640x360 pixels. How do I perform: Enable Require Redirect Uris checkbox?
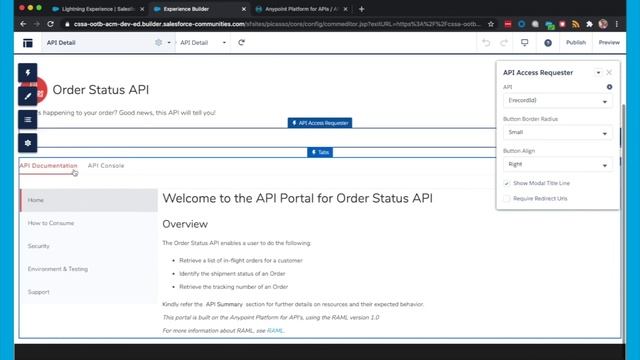pos(507,199)
